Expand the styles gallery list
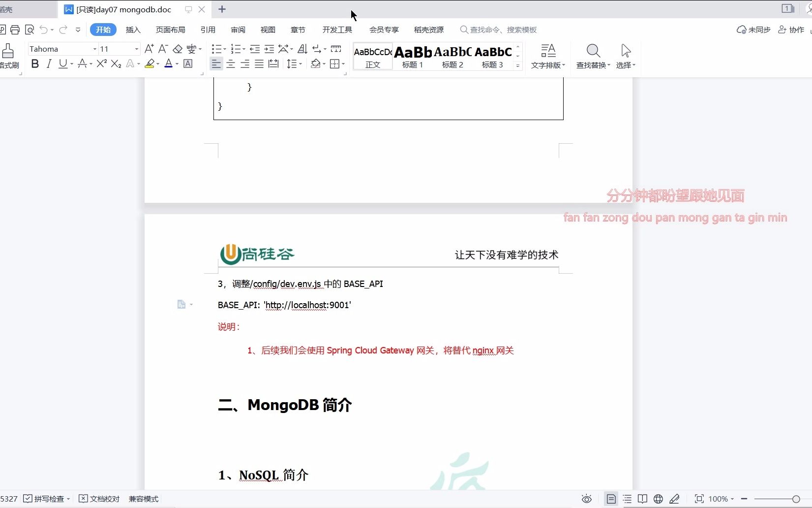 point(518,65)
